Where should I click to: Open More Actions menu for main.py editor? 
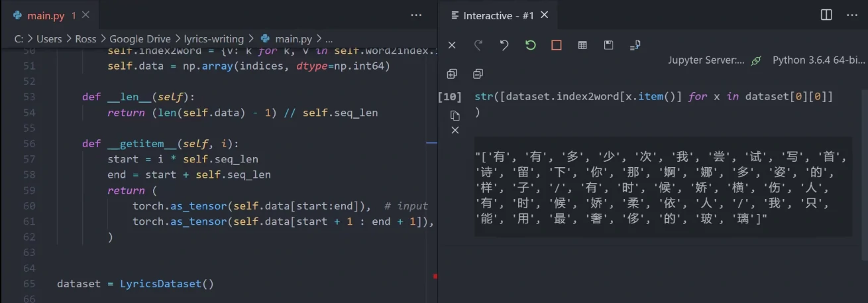click(416, 15)
